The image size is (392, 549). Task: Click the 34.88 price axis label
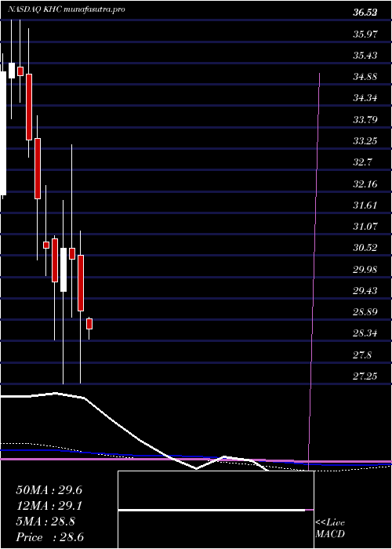(x=365, y=76)
